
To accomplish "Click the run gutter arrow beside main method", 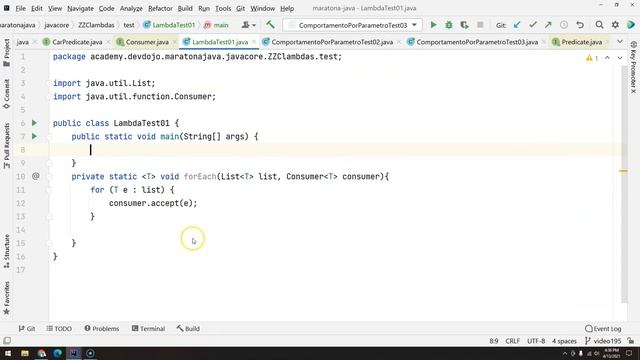I will [x=35, y=136].
